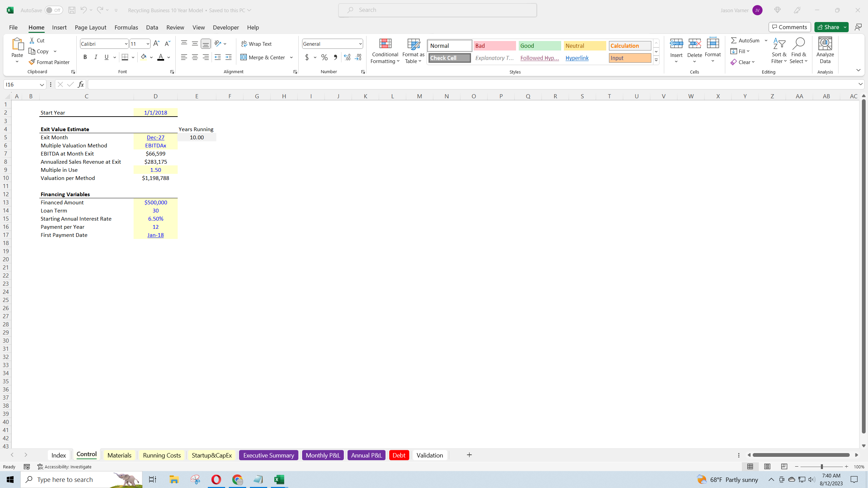Toggle bold formatting
This screenshot has width=868, height=488.
coord(85,57)
